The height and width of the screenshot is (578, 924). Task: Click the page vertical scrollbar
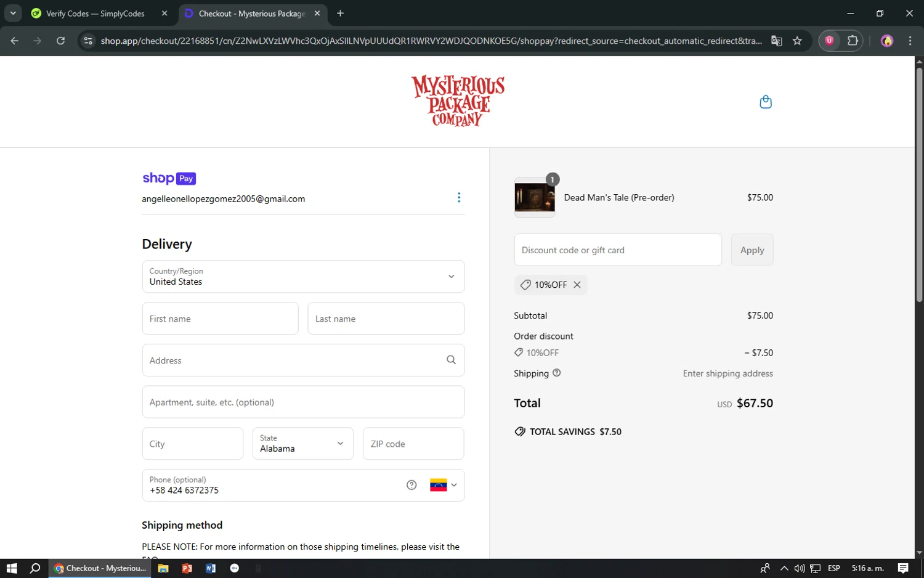(919, 185)
